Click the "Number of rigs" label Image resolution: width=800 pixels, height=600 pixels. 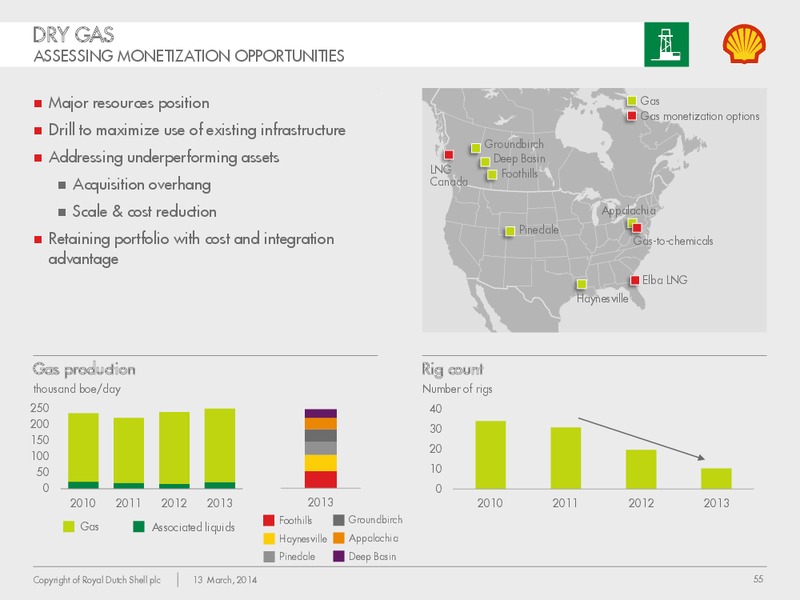point(457,389)
